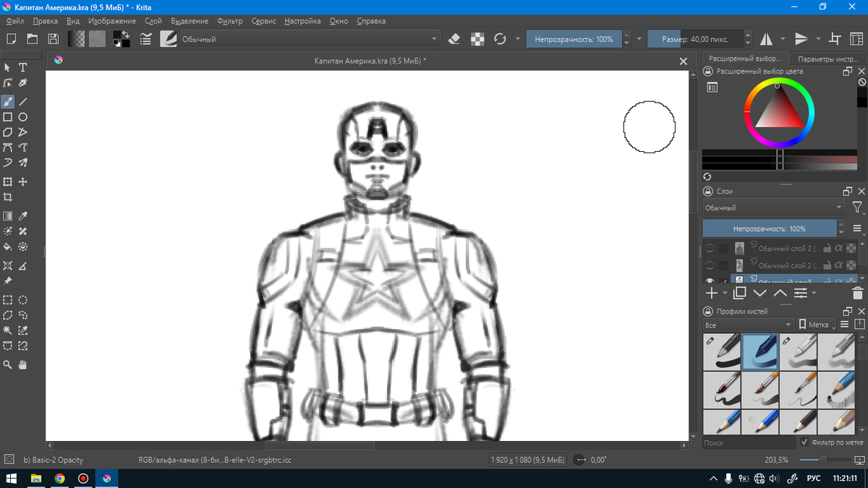Open the Файл menu
The image size is (868, 488).
[x=14, y=21]
